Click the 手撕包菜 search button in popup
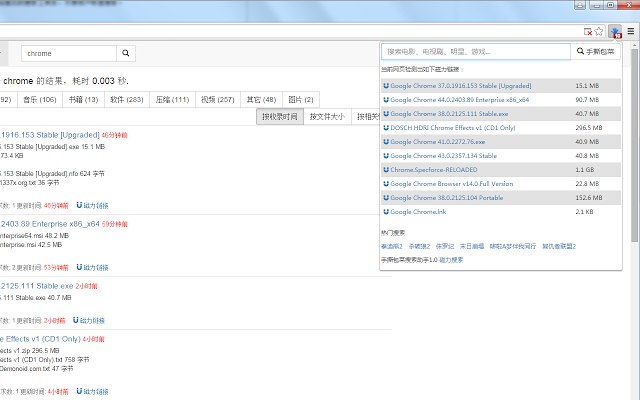This screenshot has width=640, height=400. click(595, 51)
